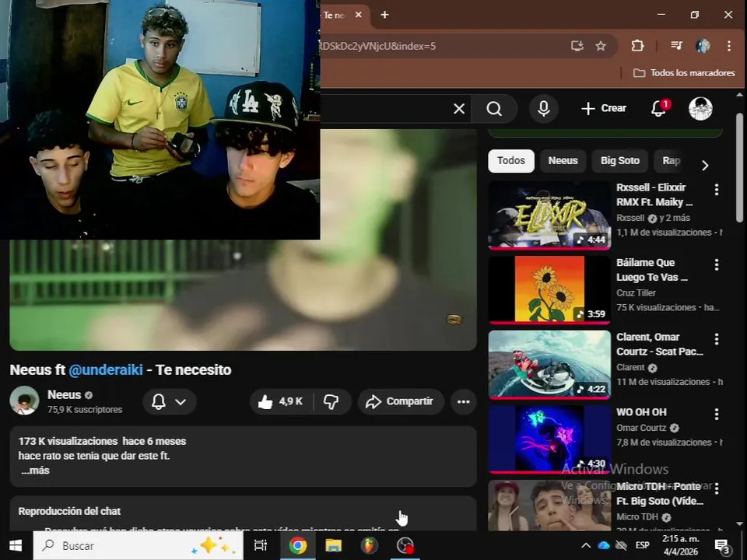
Task: Open subscription notification bell dropdown
Action: (169, 402)
